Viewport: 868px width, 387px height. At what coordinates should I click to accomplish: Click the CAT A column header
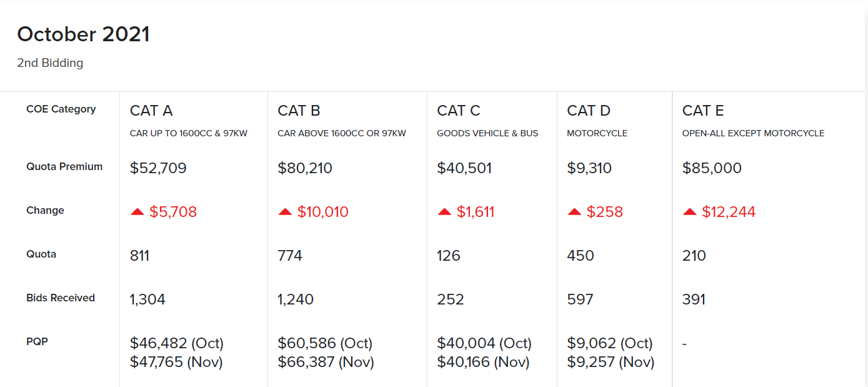tap(151, 111)
